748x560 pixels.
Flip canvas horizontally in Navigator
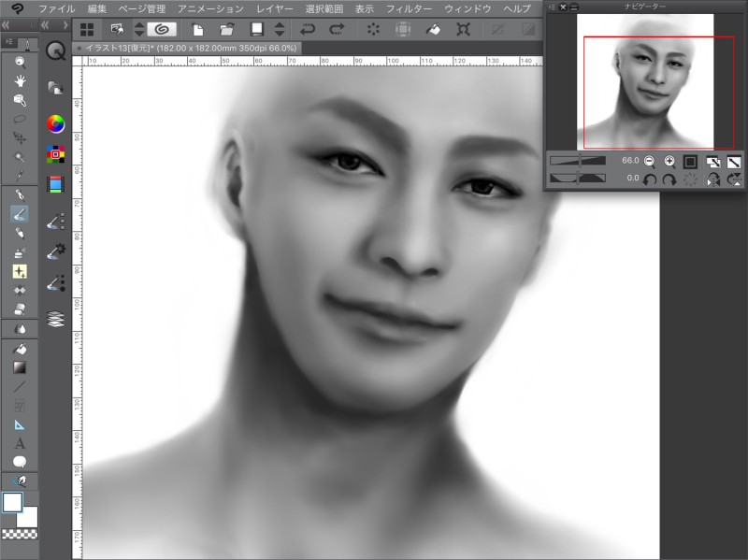[x=713, y=179]
